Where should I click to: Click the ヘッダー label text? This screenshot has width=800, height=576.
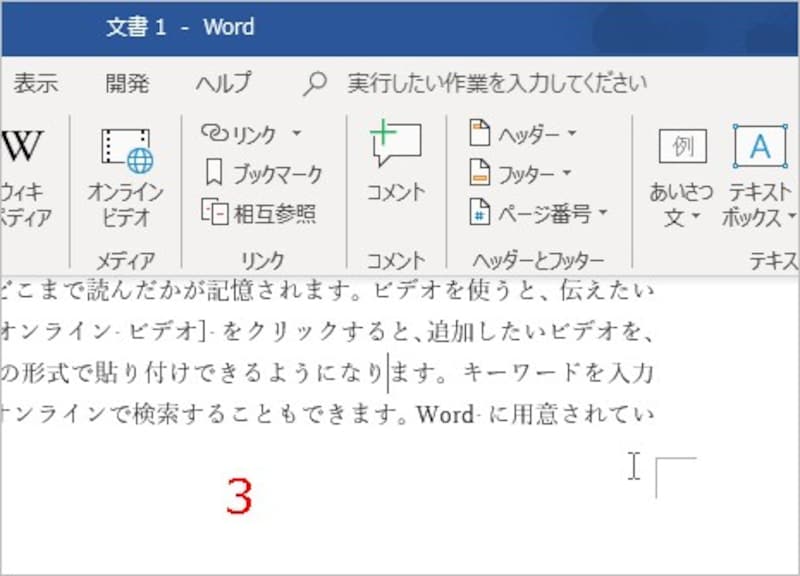point(529,135)
